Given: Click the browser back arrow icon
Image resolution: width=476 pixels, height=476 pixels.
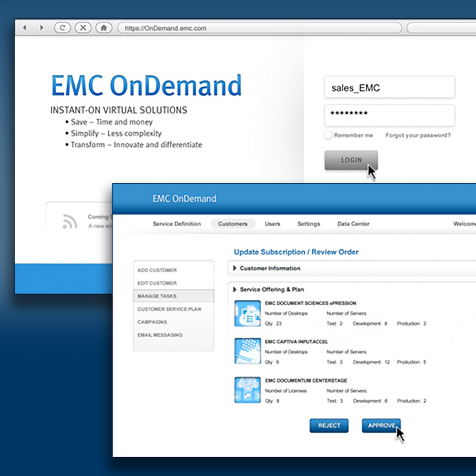Looking at the screenshot, I should (25, 28).
